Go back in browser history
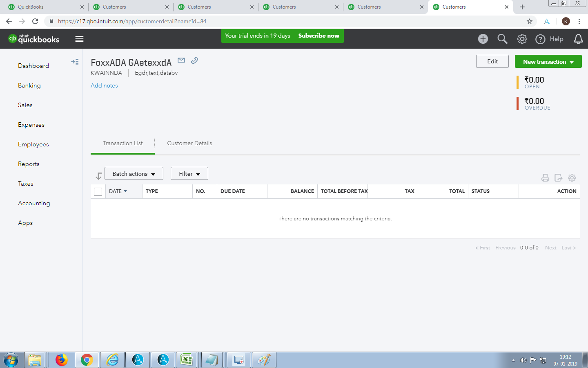Viewport: 588px width, 368px height. 9,21
